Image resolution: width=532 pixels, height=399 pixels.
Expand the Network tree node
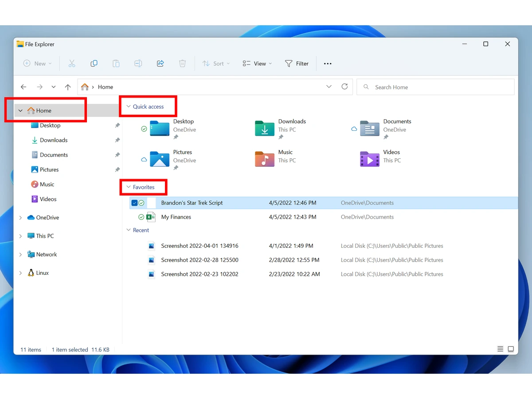click(x=20, y=254)
